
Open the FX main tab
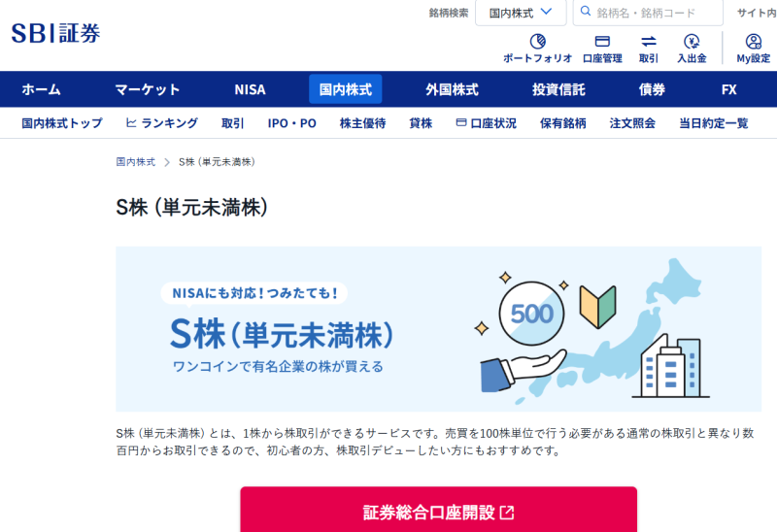point(729,89)
